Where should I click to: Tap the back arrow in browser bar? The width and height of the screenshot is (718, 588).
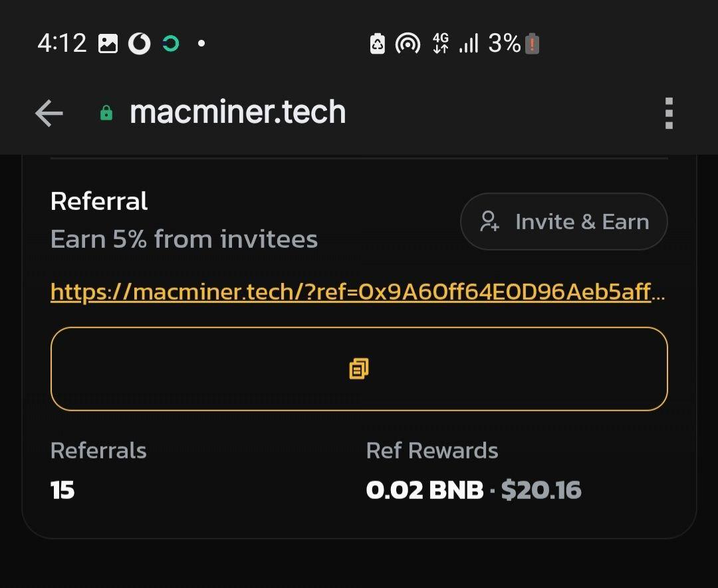click(x=49, y=114)
